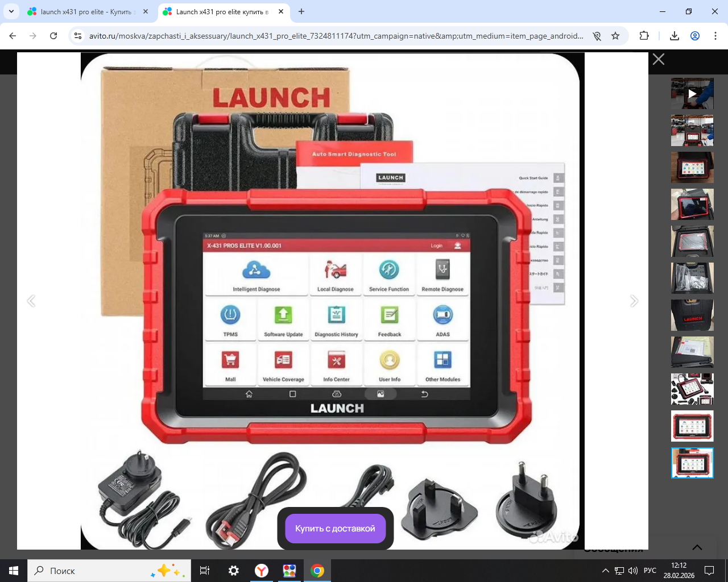
Task: View site information icon in address bar
Action: point(78,36)
